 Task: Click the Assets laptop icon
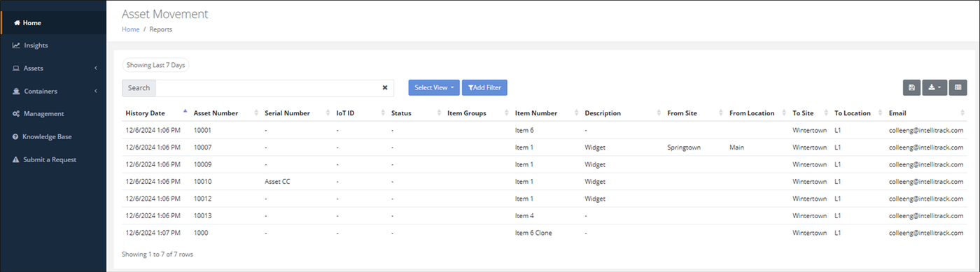pyautogui.click(x=16, y=69)
